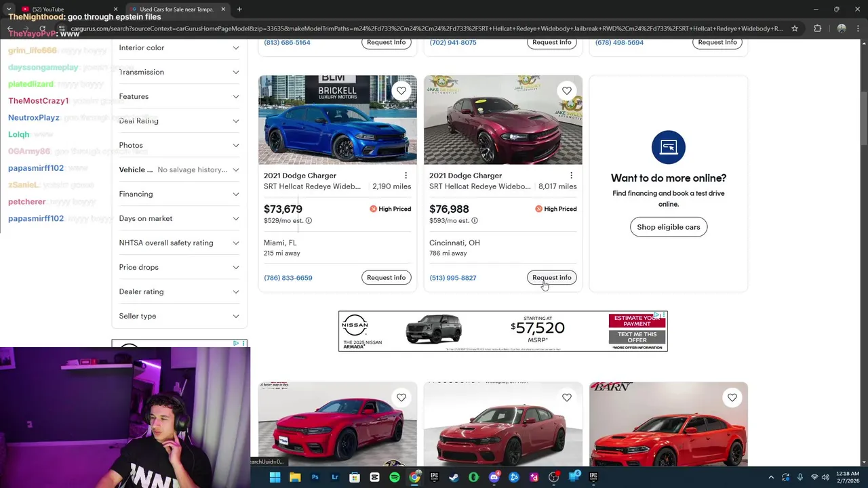Open the Windows Start menu
The width and height of the screenshot is (868, 488).
[275, 477]
